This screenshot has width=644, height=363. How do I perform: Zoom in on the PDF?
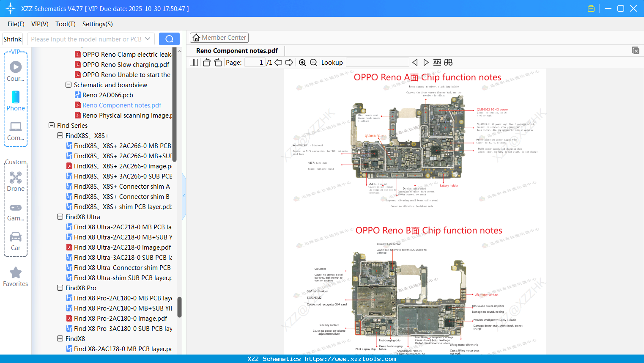tap(302, 62)
